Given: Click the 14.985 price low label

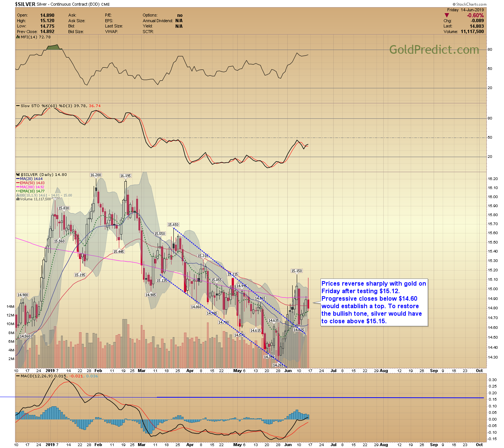Looking at the screenshot, I should pos(150,295).
